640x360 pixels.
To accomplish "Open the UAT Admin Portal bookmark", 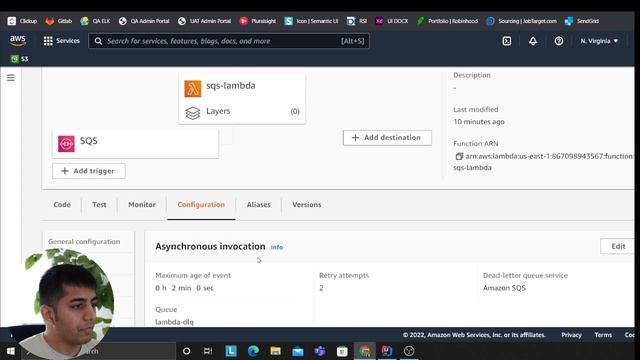I will pos(204,21).
